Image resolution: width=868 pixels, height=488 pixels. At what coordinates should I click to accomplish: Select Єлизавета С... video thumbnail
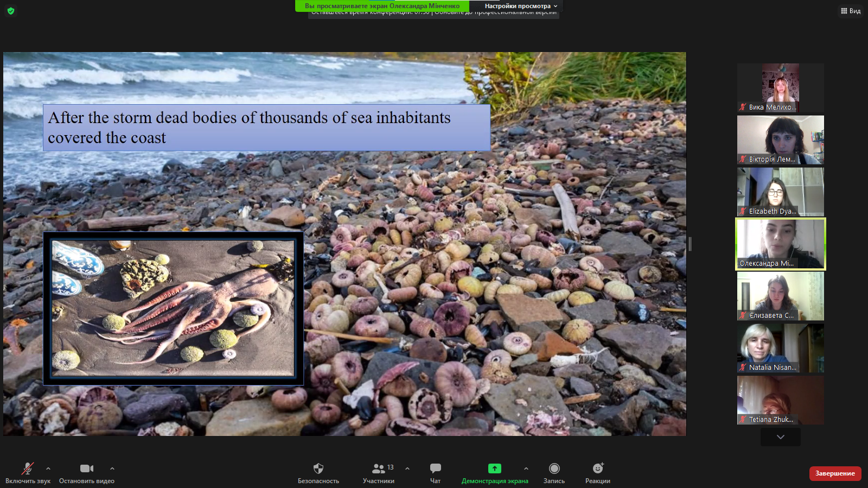(x=780, y=296)
